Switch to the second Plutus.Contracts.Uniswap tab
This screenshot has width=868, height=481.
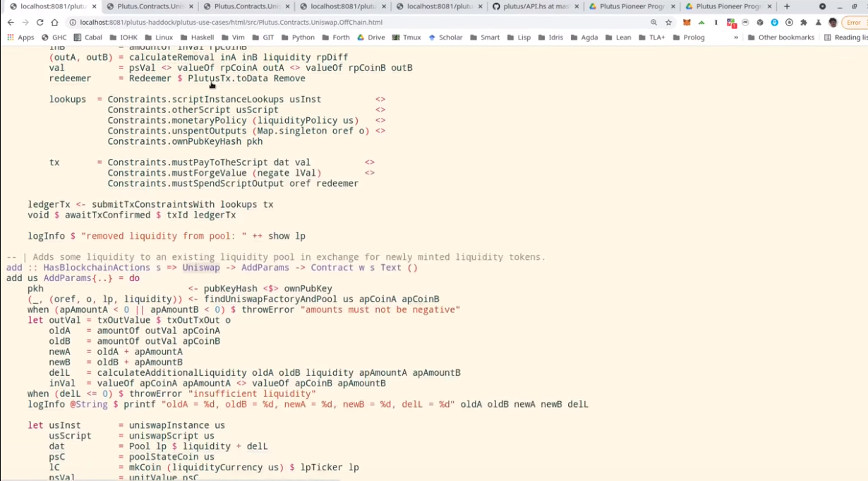tap(244, 6)
